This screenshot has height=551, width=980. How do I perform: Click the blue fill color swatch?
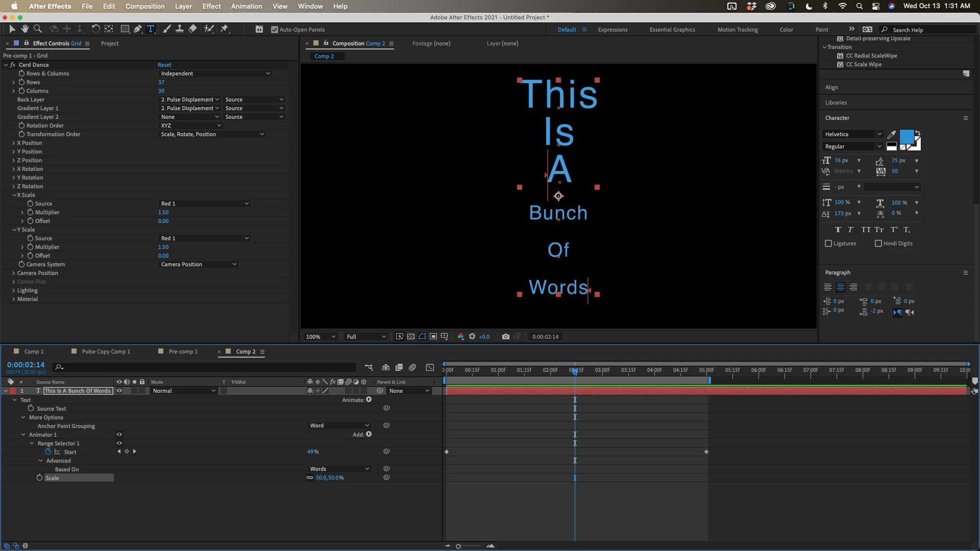tap(906, 136)
